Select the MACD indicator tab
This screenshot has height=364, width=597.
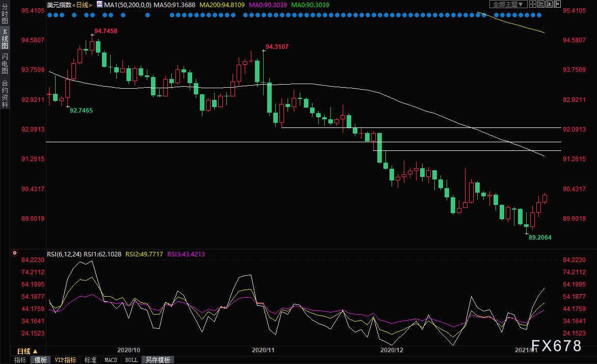[x=111, y=360]
